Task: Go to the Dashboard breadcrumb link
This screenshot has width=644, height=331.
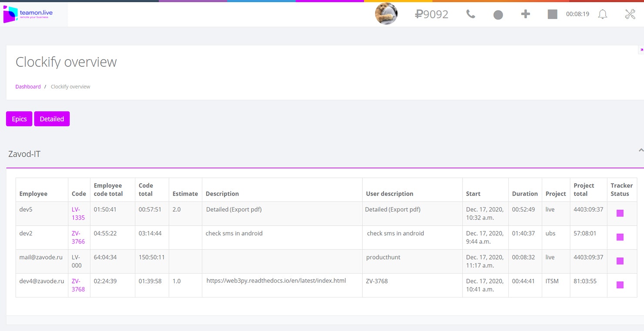Action: click(28, 87)
